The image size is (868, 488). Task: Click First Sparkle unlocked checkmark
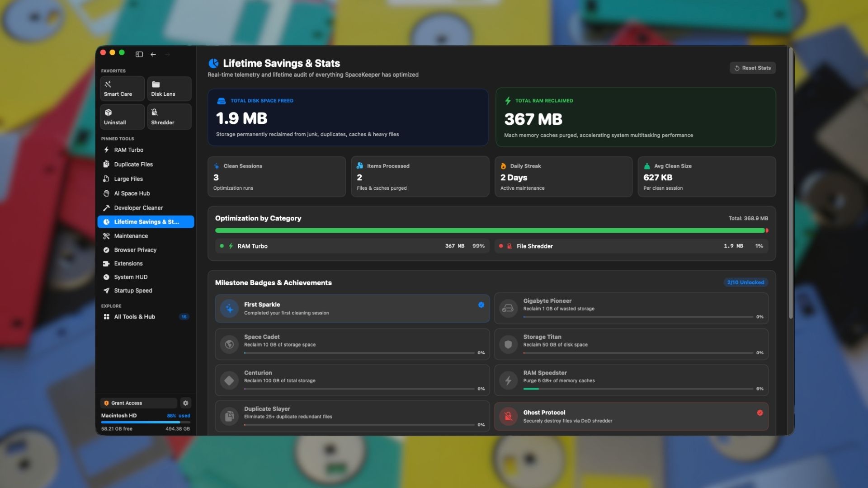tap(481, 305)
